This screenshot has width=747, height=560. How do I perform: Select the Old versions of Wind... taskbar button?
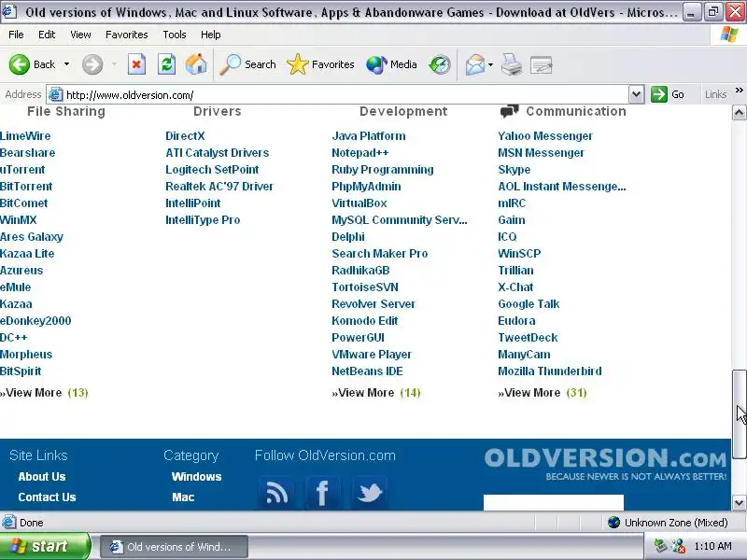click(174, 546)
